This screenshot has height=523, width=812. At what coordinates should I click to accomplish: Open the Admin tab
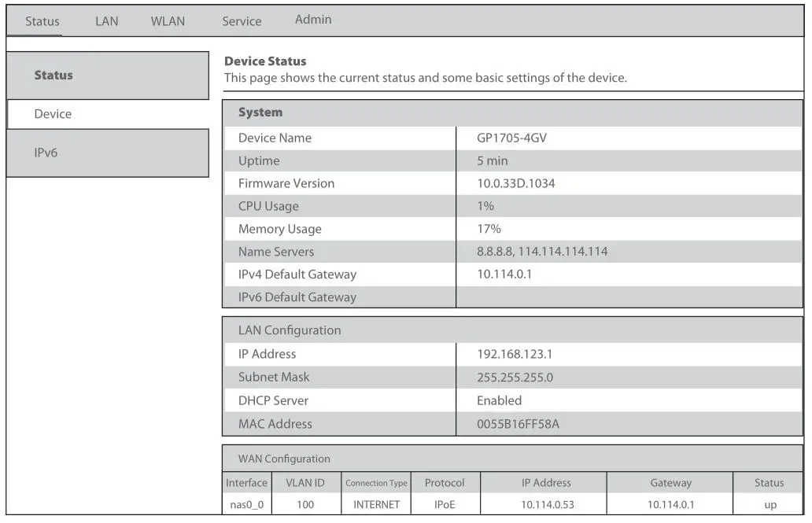coord(312,20)
